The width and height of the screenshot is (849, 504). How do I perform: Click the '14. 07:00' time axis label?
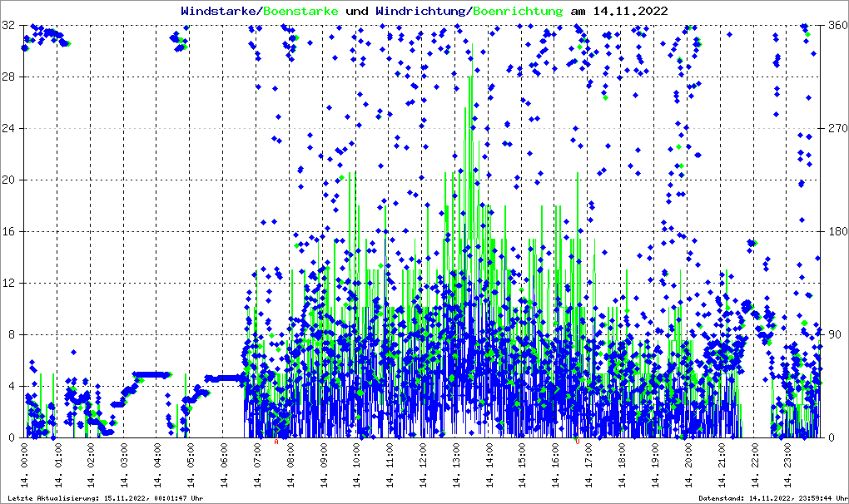point(256,465)
